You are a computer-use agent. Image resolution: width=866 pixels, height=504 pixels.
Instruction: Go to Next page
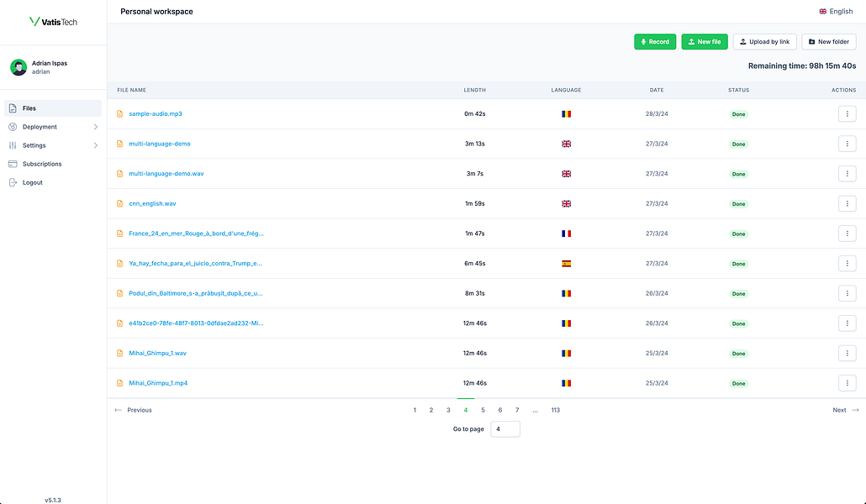coord(846,410)
